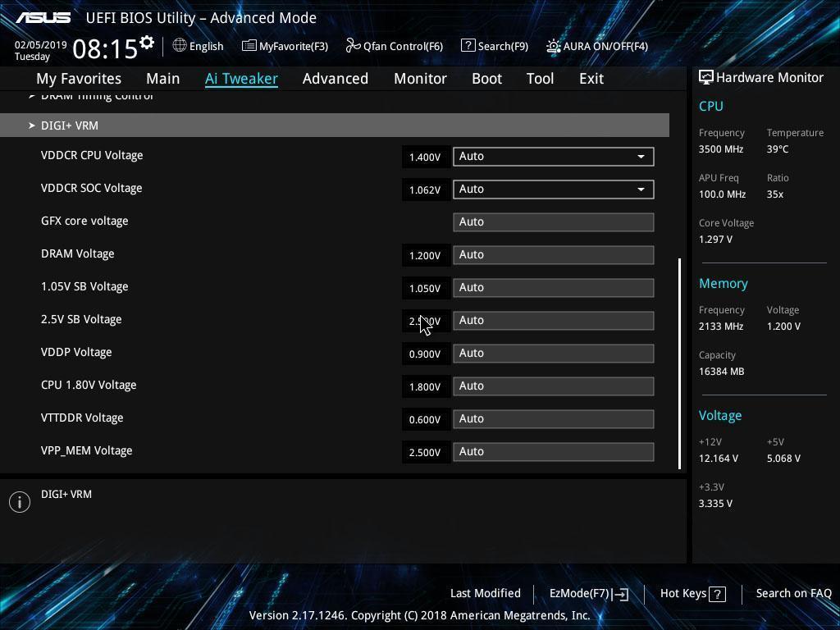Click the 02/05/2019 date
The image size is (840, 630).
(41, 44)
